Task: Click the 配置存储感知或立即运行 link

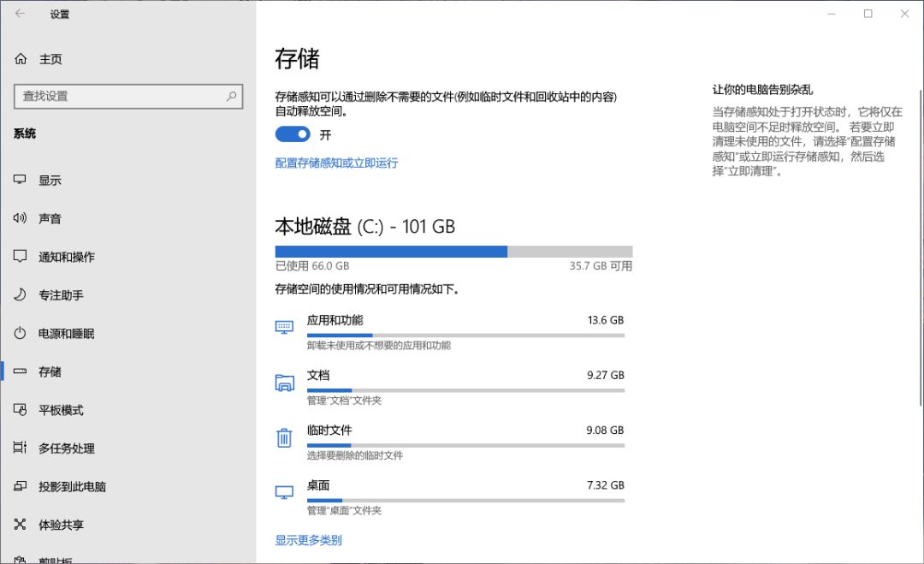Action: pyautogui.click(x=336, y=163)
